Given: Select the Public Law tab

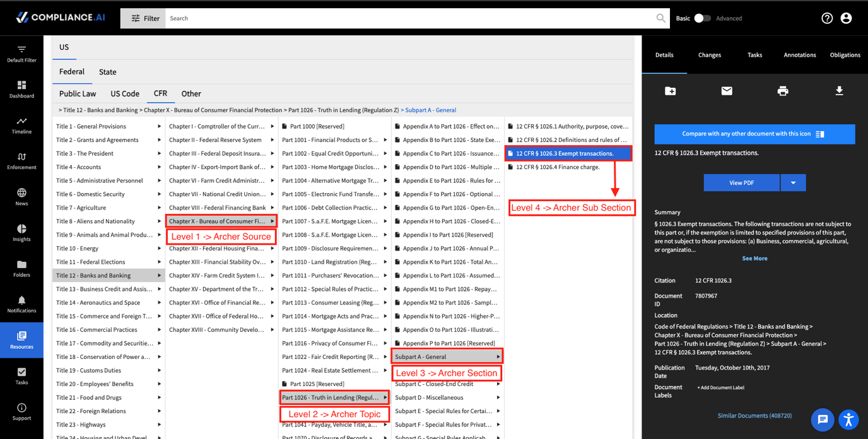Looking at the screenshot, I should [78, 93].
